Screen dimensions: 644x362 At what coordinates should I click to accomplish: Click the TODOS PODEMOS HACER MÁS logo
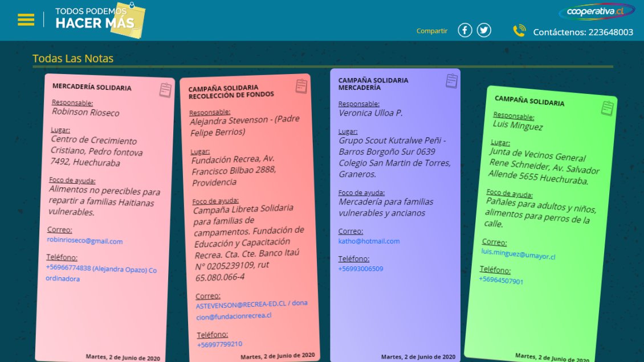tap(94, 19)
